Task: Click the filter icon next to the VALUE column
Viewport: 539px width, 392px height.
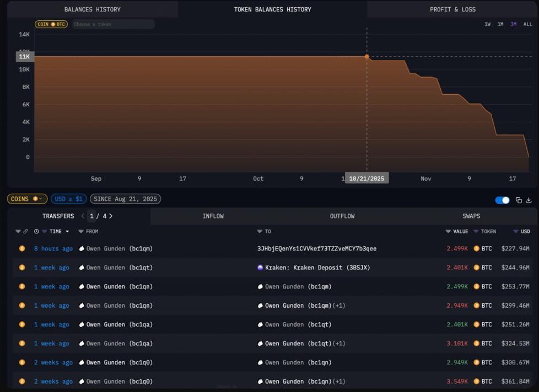Action: click(448, 232)
